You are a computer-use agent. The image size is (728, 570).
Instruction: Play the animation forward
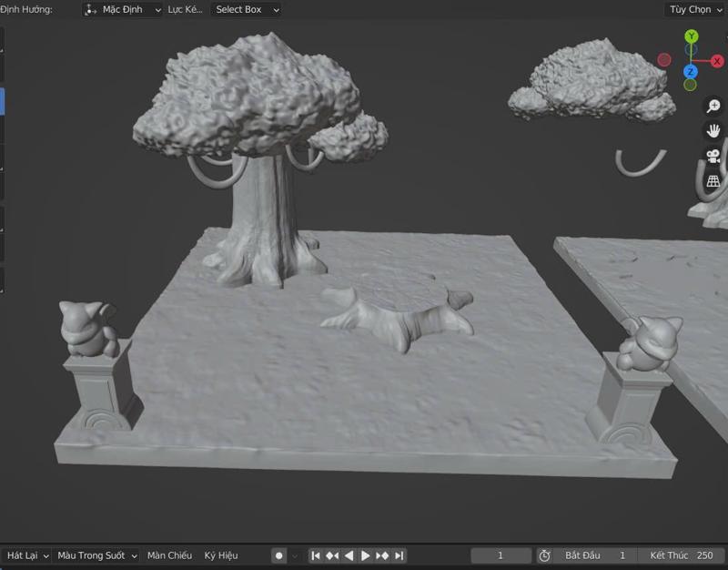(x=366, y=555)
